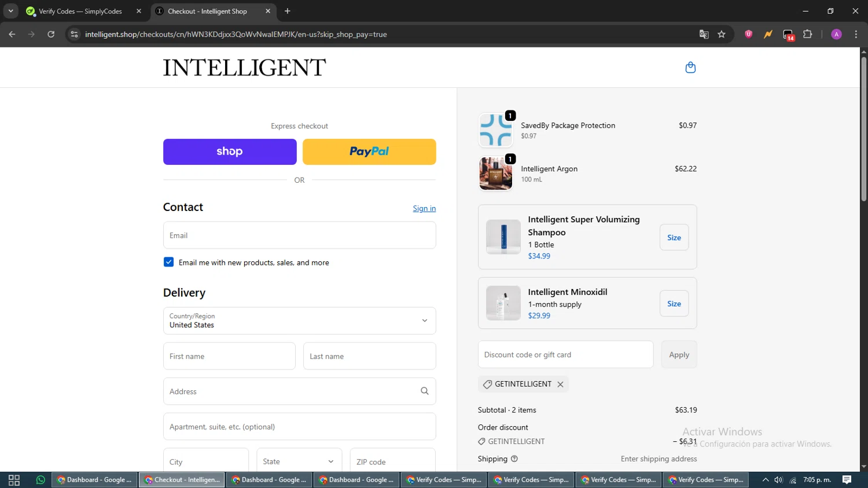Screen dimensions: 868x488
Task: Click the First name field
Action: pyautogui.click(x=229, y=356)
